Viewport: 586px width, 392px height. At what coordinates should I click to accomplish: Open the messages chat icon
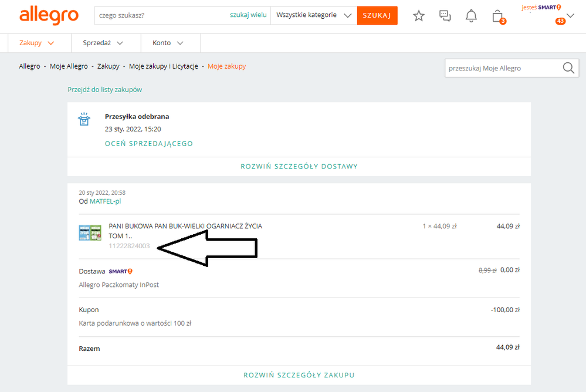click(445, 16)
